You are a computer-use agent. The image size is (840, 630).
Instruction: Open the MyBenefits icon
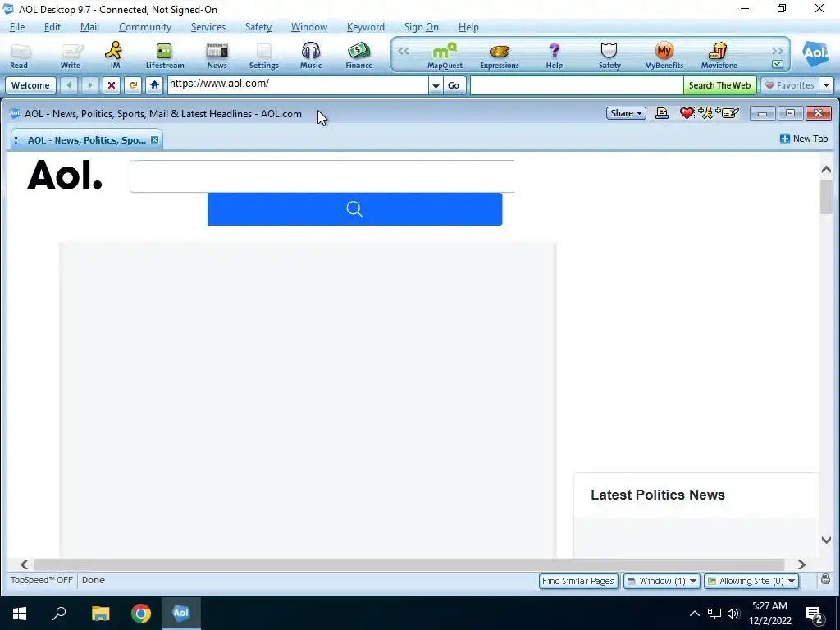[x=664, y=56]
